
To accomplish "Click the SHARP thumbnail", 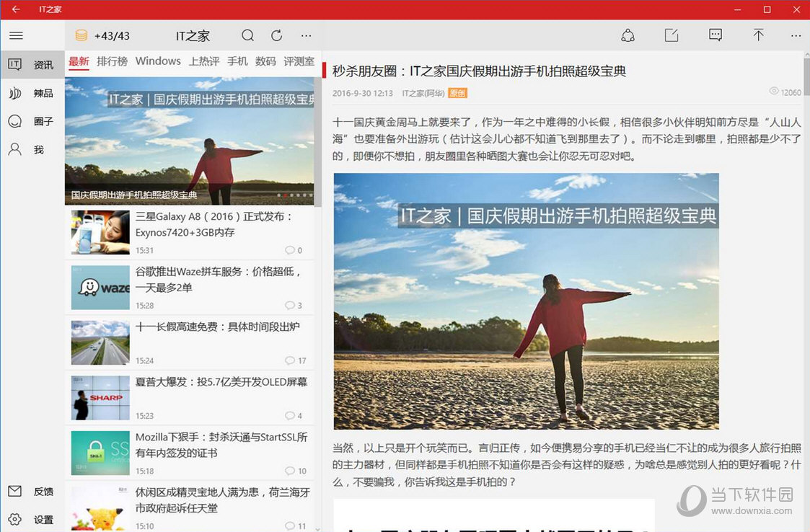I will pyautogui.click(x=100, y=398).
